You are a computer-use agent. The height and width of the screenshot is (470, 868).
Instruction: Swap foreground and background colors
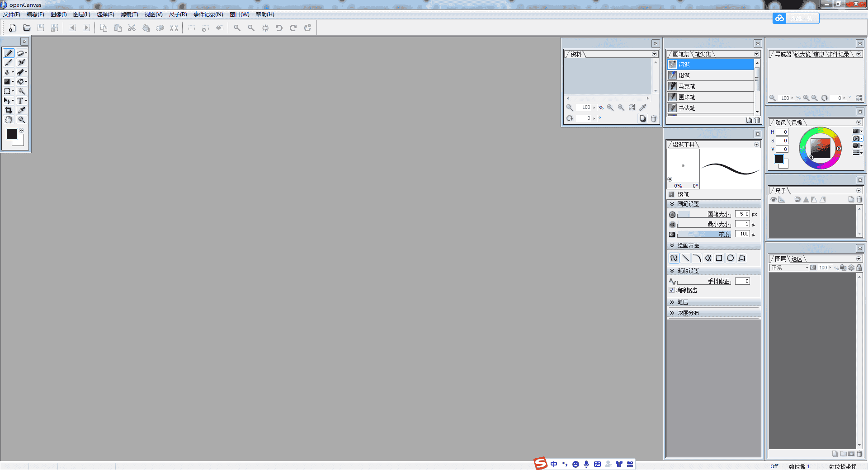point(21,130)
